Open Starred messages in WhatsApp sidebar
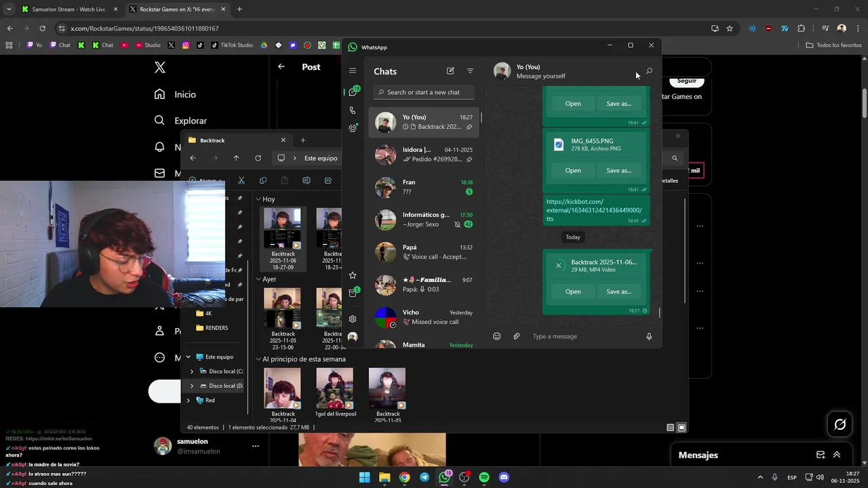Image resolution: width=868 pixels, height=488 pixels. [353, 275]
